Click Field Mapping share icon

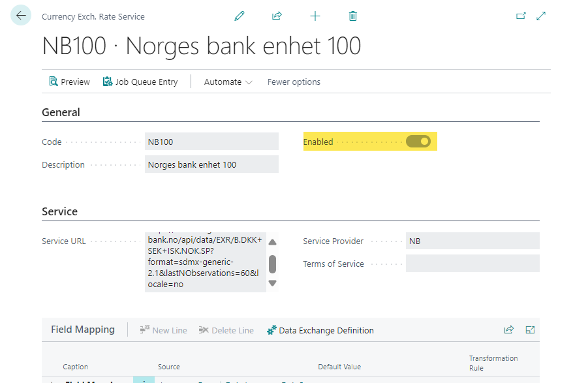point(508,329)
